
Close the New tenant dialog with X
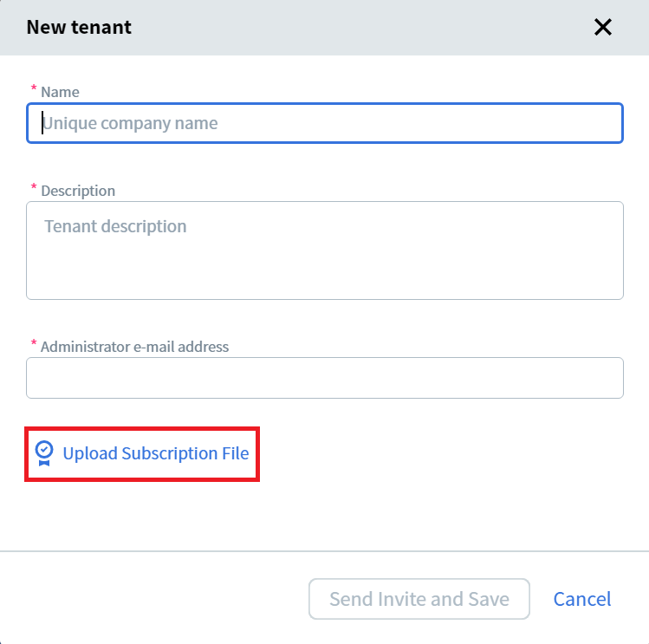(603, 27)
